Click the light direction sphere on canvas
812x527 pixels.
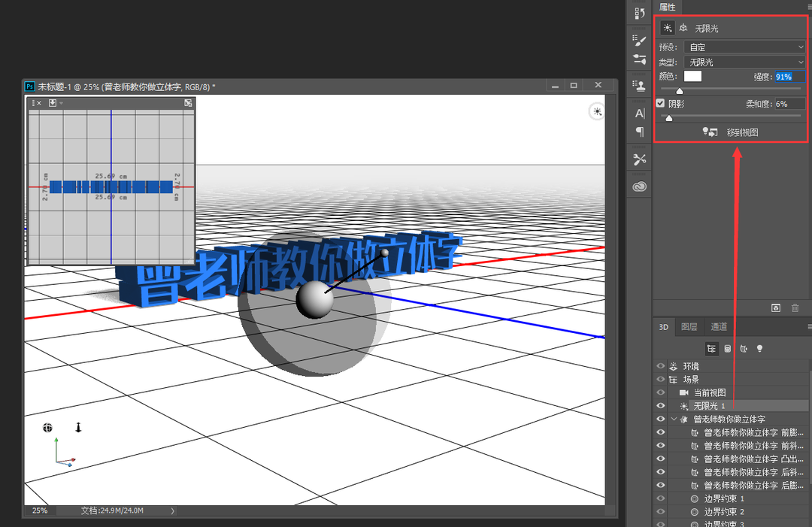[314, 299]
